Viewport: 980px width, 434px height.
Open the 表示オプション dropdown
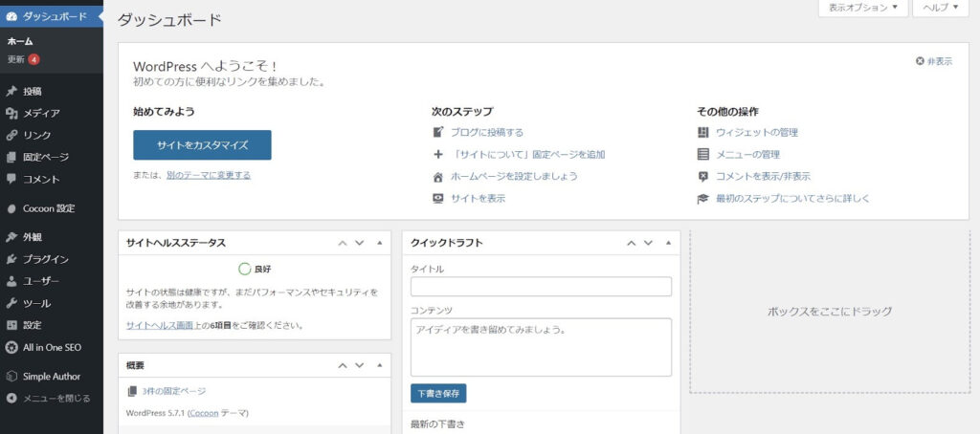point(861,8)
